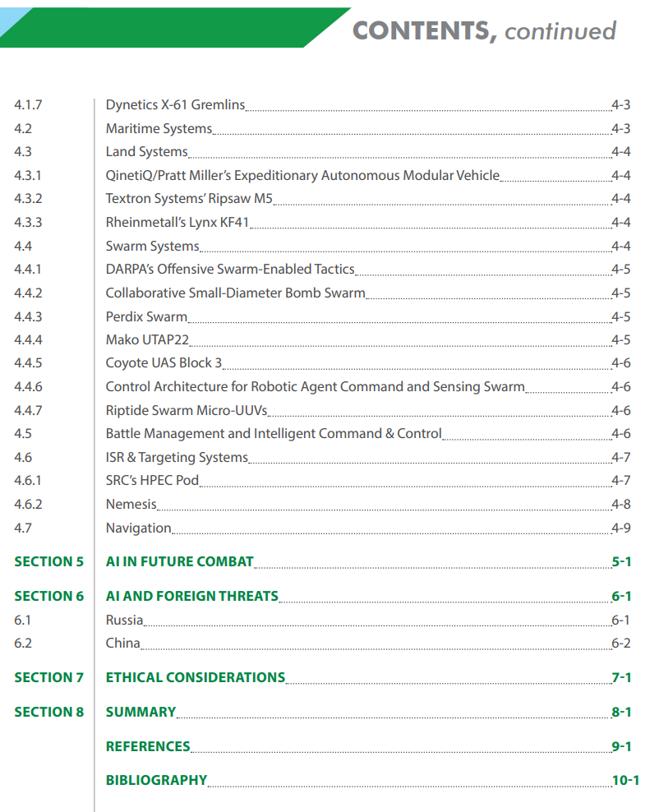This screenshot has height=812, width=650.
Task: Select the Nemesis entry
Action: pyautogui.click(x=131, y=505)
